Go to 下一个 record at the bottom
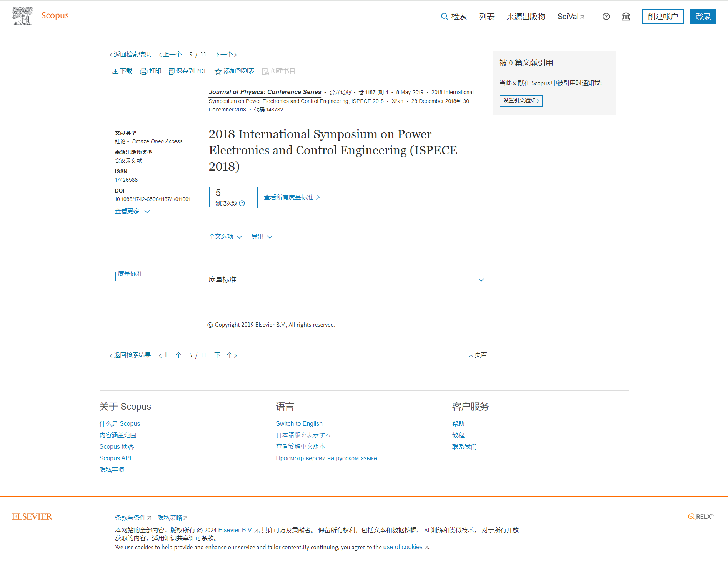The image size is (728, 561). [225, 355]
